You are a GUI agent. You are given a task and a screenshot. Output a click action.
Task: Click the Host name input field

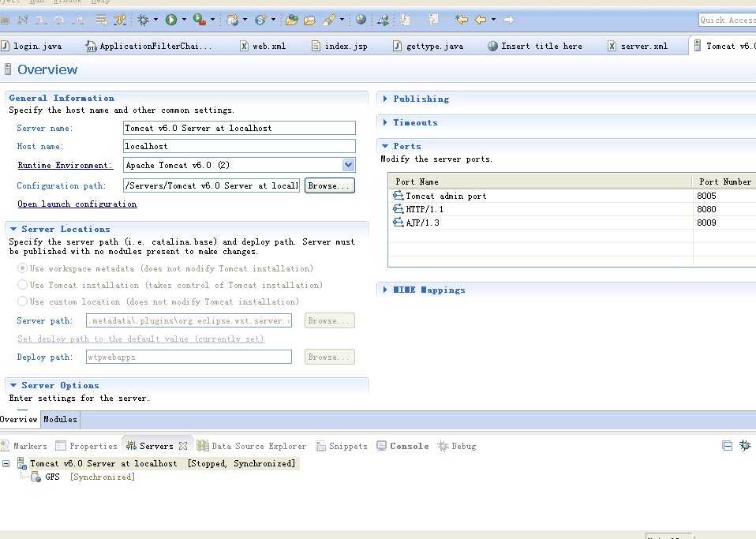point(240,146)
